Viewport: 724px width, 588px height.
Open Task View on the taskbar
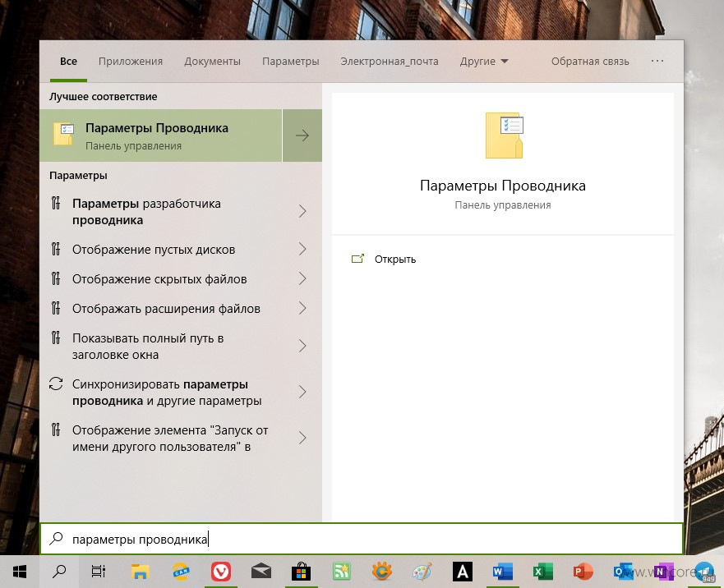[99, 572]
